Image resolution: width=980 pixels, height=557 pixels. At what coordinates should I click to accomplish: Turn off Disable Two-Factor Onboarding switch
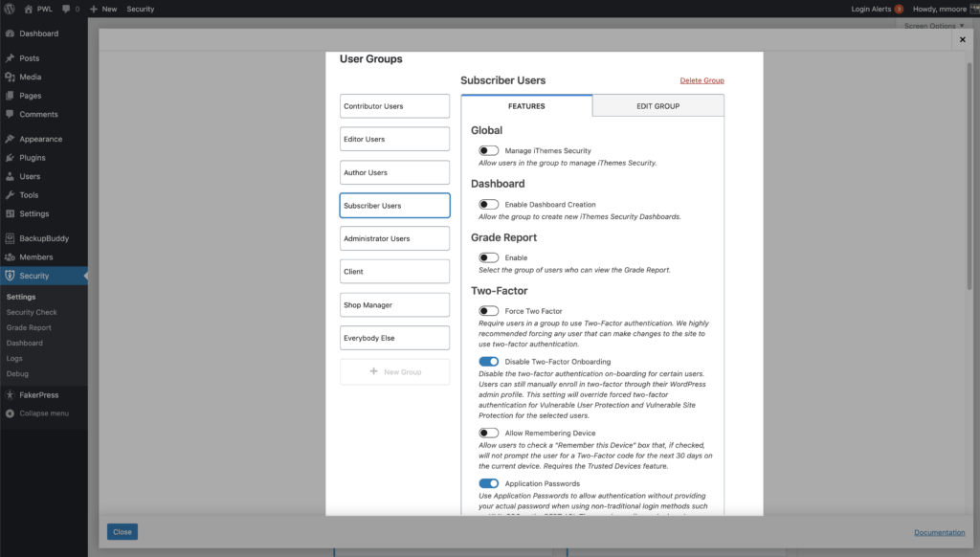click(x=489, y=362)
